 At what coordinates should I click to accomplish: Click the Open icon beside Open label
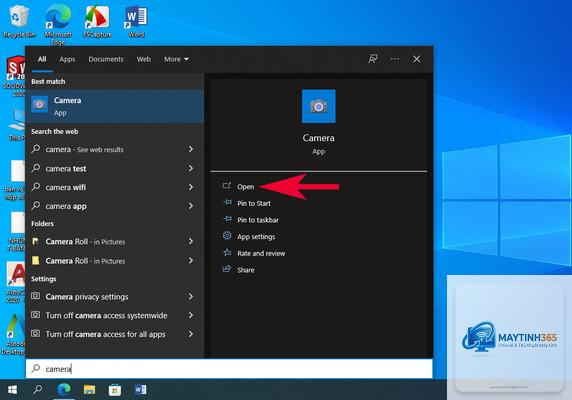227,186
